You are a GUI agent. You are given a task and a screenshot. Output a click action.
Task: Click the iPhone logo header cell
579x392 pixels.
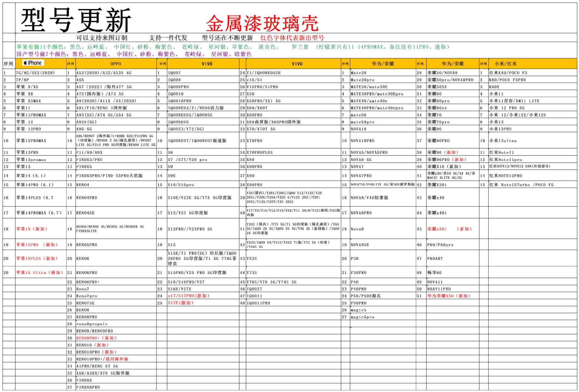(x=33, y=63)
